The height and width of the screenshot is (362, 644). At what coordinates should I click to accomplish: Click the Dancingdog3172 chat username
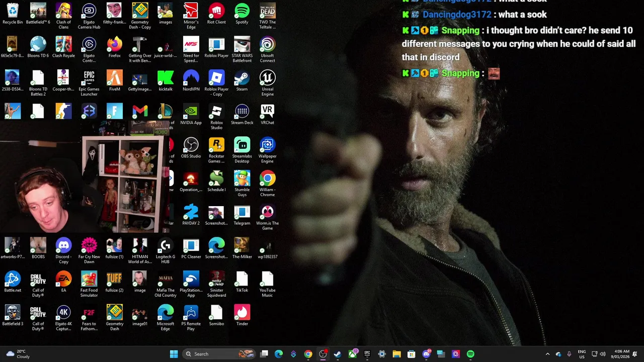click(x=457, y=15)
